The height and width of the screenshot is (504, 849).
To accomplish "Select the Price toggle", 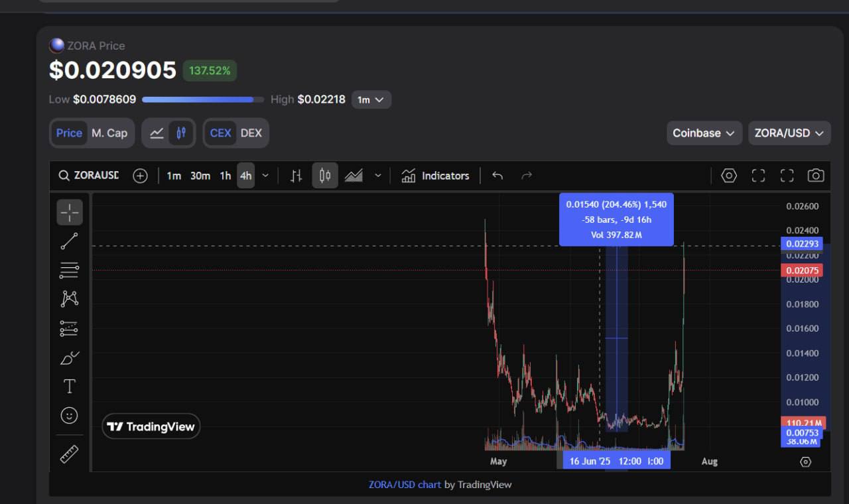I will click(x=69, y=133).
